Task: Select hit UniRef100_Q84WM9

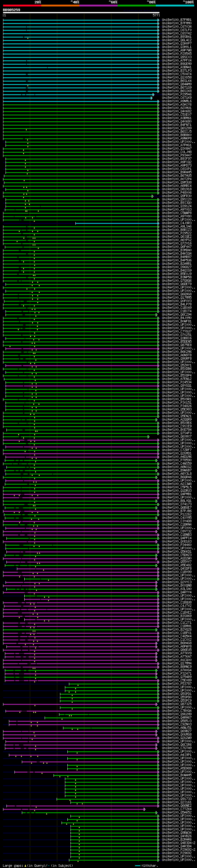Action: (x=176, y=84)
